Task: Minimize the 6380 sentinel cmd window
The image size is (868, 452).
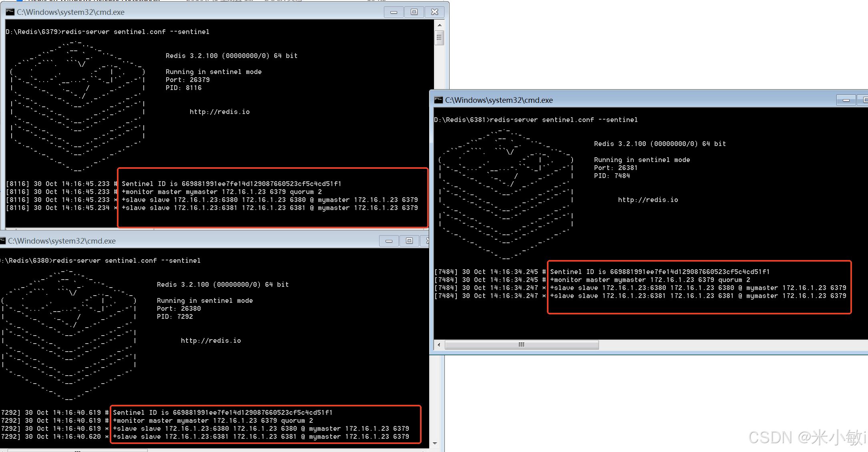Action: tap(389, 241)
